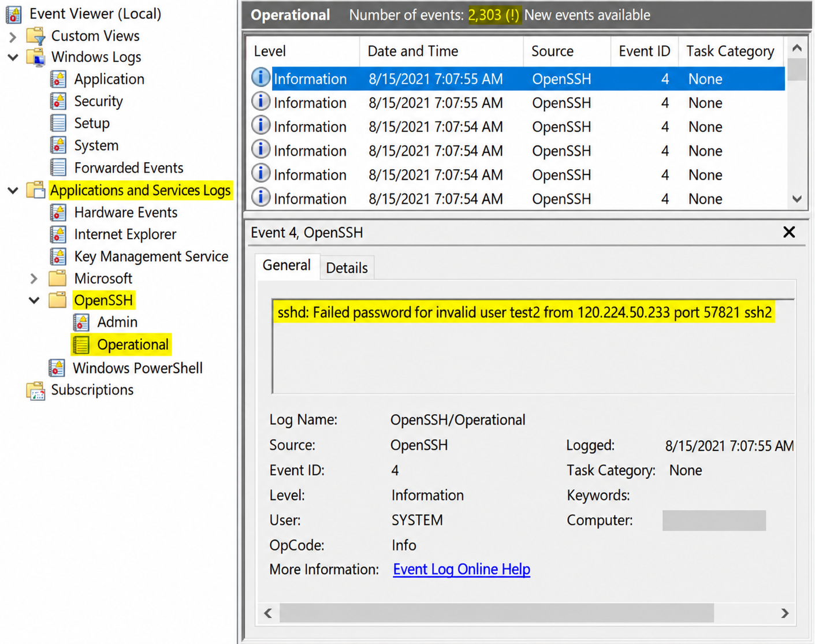Click info icon of last visible event row

(x=260, y=198)
